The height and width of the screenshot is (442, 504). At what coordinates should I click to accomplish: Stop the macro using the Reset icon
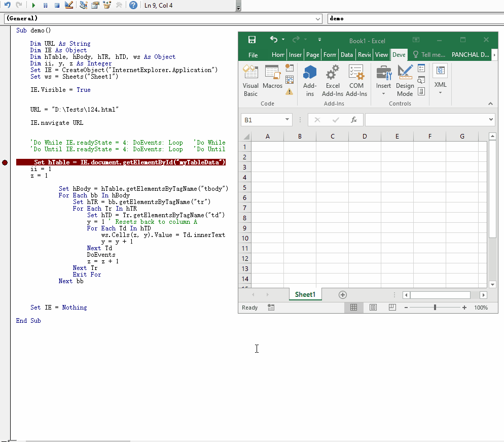coord(57,5)
